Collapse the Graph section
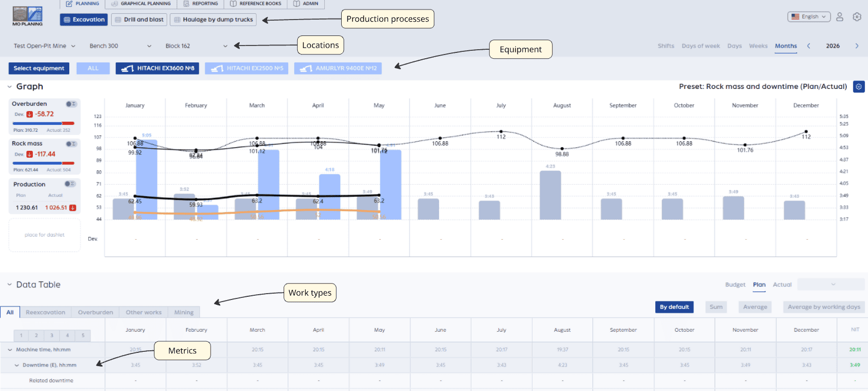The image size is (868, 391). click(10, 87)
